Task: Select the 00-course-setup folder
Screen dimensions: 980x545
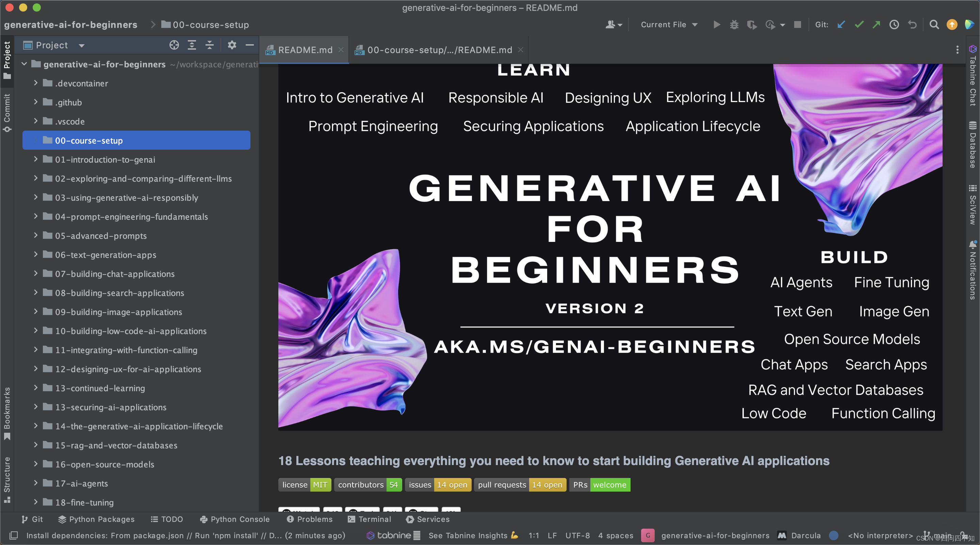Action: [x=136, y=141]
